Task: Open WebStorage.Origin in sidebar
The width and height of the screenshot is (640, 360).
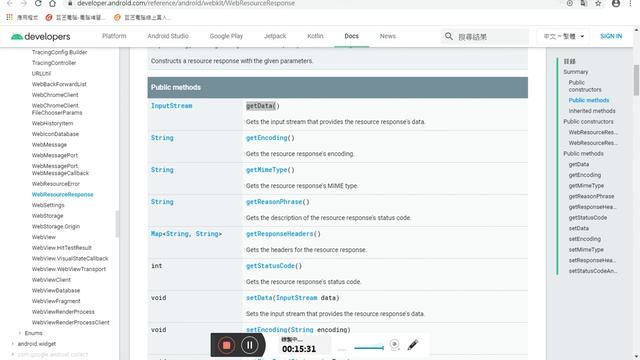Action: pyautogui.click(x=56, y=226)
